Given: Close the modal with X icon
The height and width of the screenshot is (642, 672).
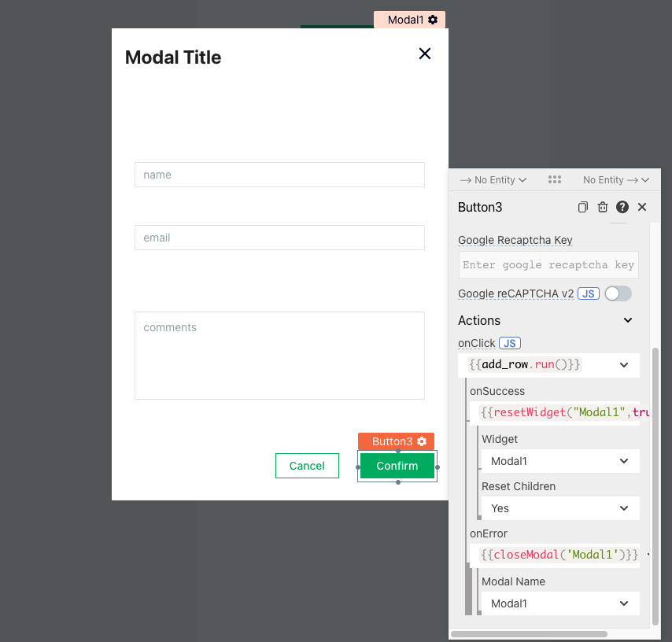Looking at the screenshot, I should (x=425, y=53).
